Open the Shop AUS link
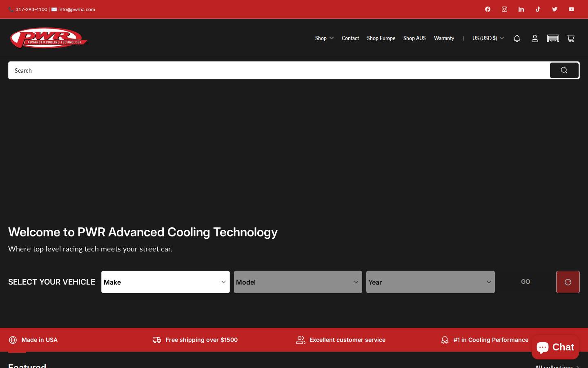This screenshot has height=368, width=588. click(x=414, y=38)
